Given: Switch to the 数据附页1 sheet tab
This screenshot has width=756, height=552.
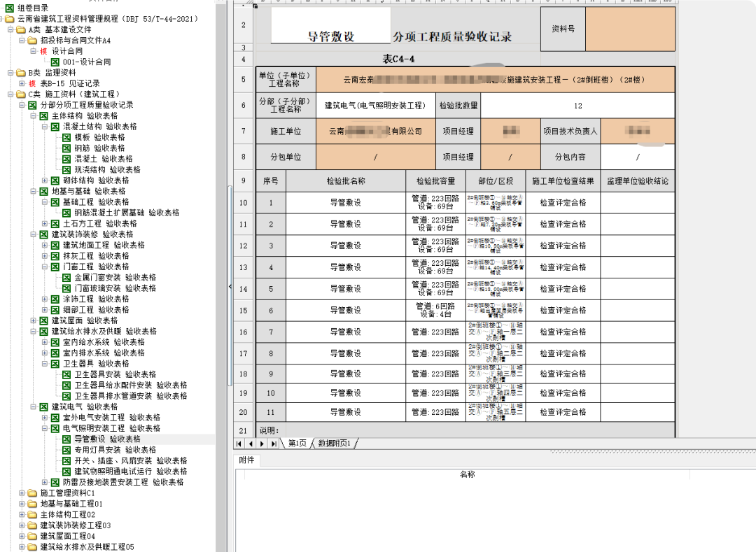Looking at the screenshot, I should click(x=334, y=444).
